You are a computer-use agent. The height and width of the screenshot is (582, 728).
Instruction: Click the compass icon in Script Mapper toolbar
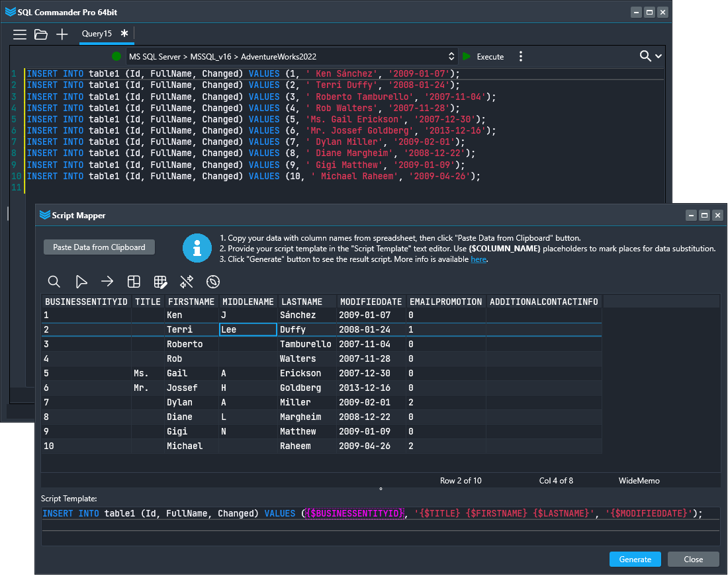[x=212, y=282]
